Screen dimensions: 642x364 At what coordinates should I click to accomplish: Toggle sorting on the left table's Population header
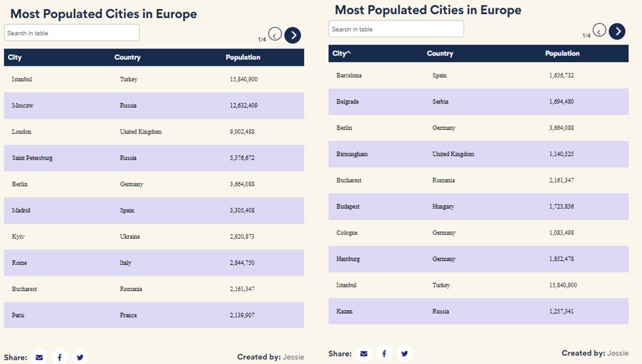(243, 57)
